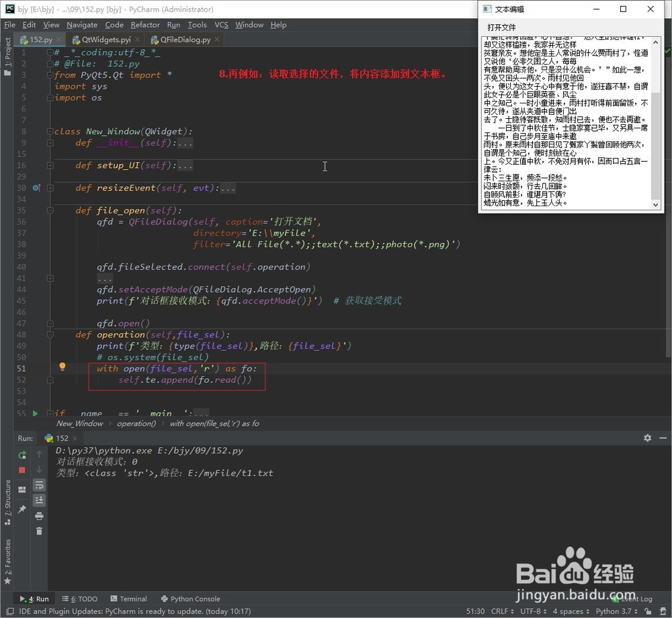
Task: Change CRLF line separator in status bar
Action: coord(502,611)
